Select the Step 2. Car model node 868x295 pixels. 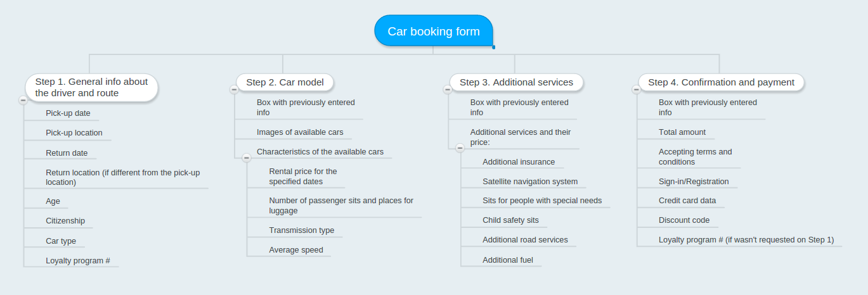(x=285, y=82)
